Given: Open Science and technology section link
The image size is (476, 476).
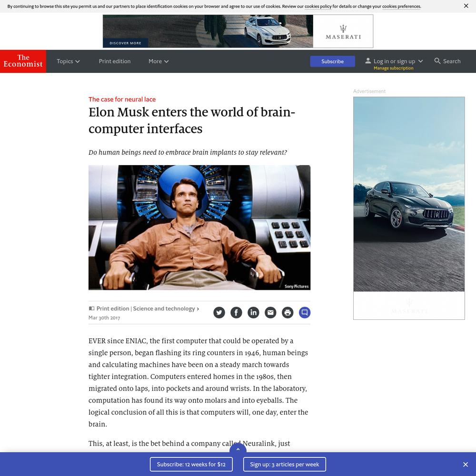Looking at the screenshot, I should [x=166, y=308].
